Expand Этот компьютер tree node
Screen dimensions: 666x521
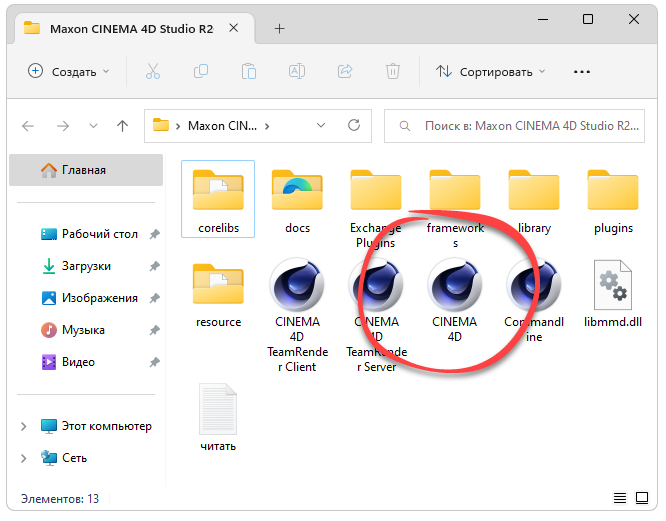click(24, 426)
